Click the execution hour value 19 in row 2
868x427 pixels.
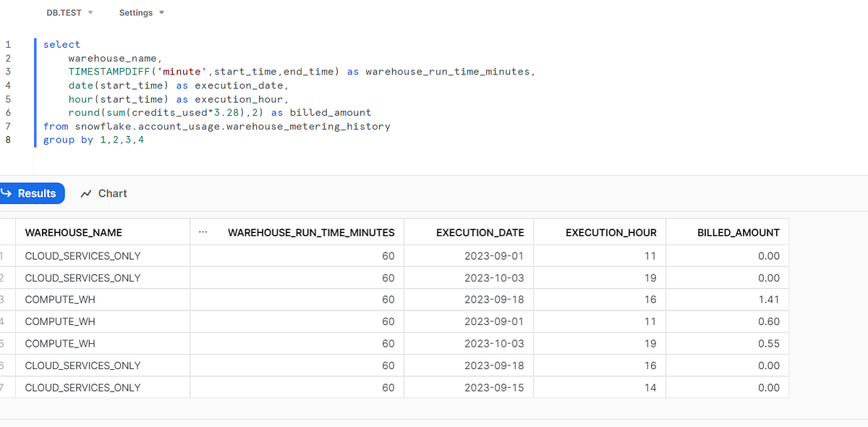(x=649, y=277)
